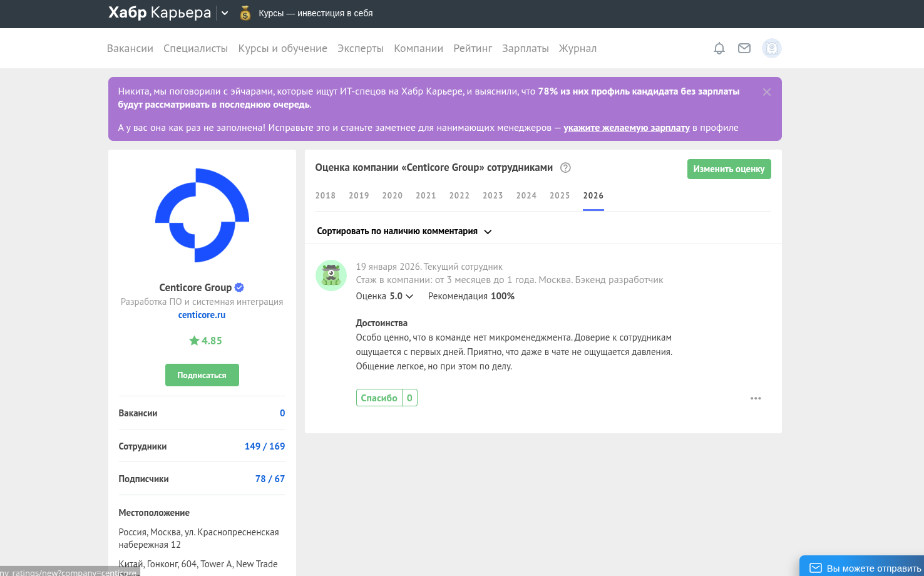Switch to the 2022 year tab
The width and height of the screenshot is (924, 576).
459,196
